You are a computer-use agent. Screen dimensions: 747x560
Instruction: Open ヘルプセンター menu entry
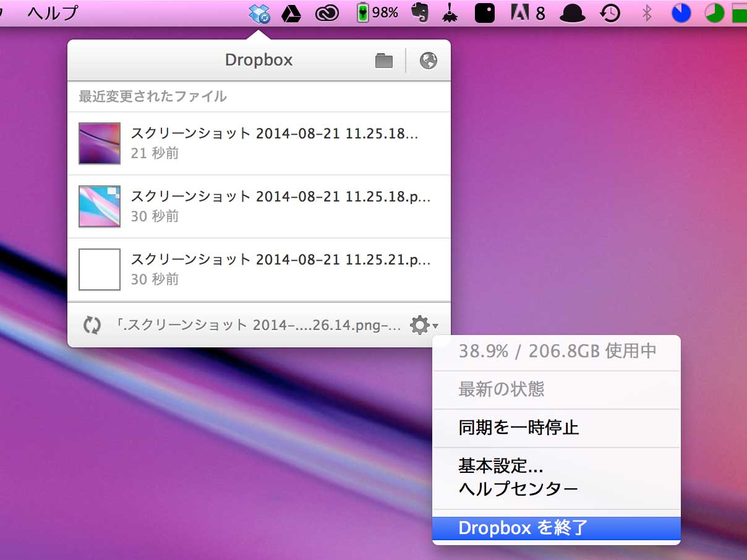[557, 489]
